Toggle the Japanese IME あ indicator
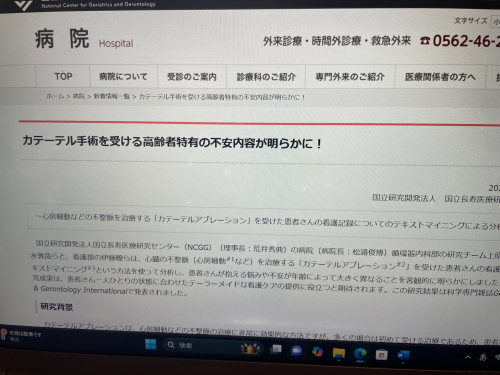 483,357
